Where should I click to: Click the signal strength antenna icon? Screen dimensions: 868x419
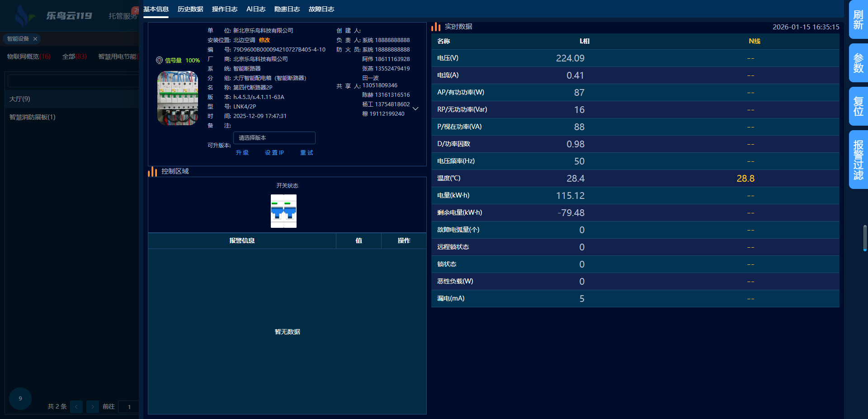tap(159, 60)
